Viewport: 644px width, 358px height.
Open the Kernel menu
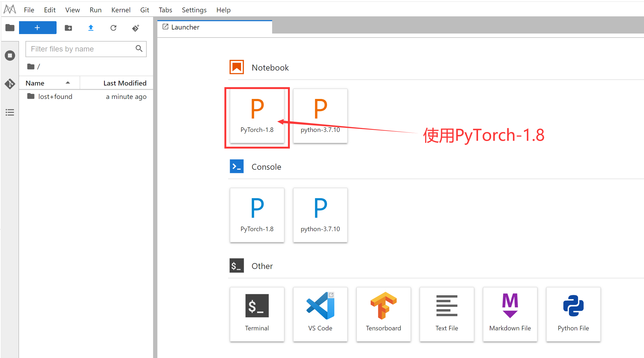pyautogui.click(x=121, y=10)
